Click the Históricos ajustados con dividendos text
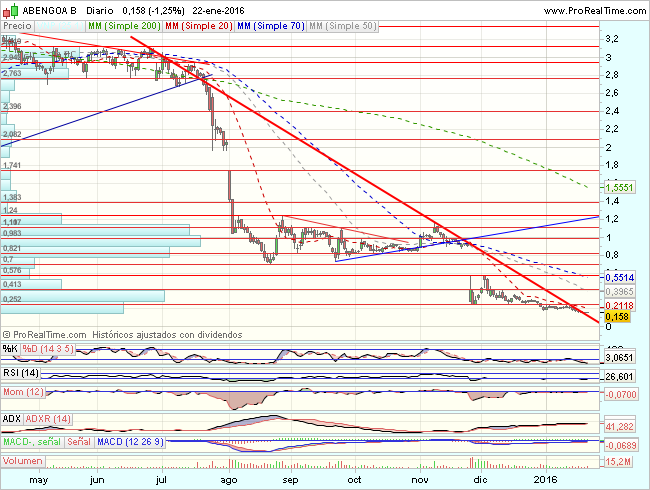The width and height of the screenshot is (650, 490). pyautogui.click(x=167, y=335)
